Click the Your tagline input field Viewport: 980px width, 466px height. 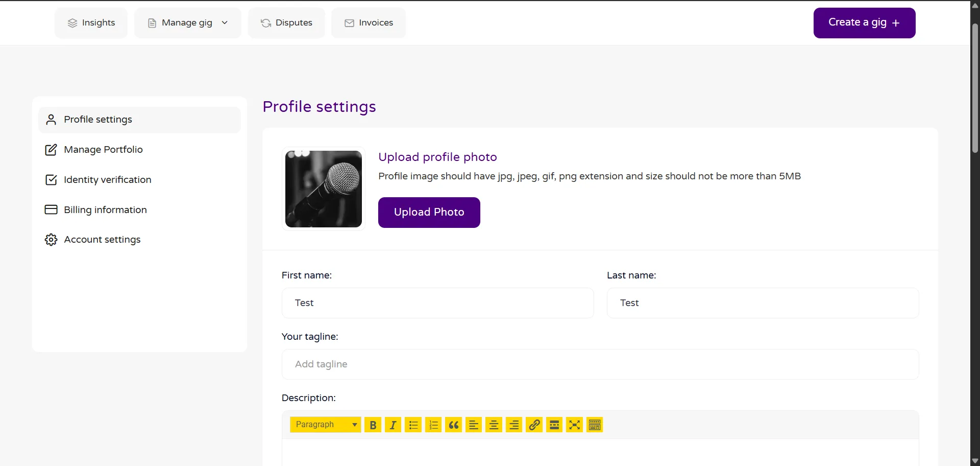[x=600, y=364]
